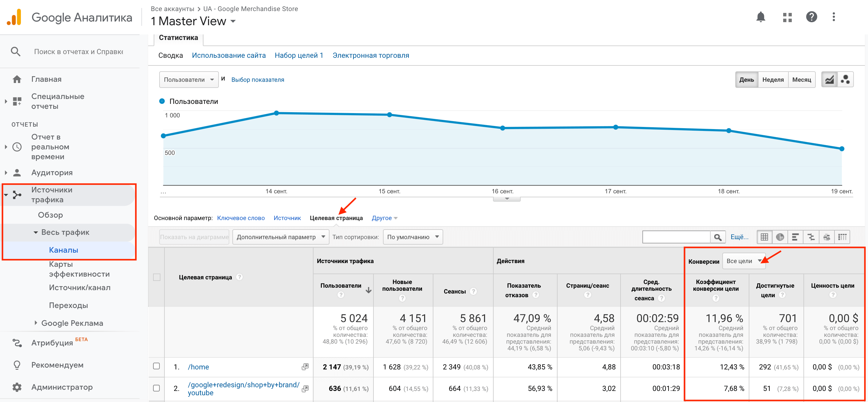868x402 pixels.
Task: Select the Сводка metric group
Action: pyautogui.click(x=171, y=56)
